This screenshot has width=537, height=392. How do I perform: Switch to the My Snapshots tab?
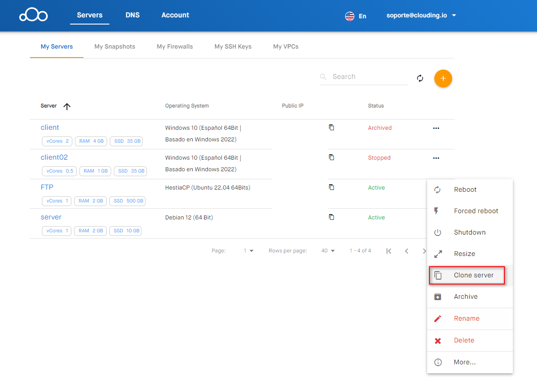[115, 46]
